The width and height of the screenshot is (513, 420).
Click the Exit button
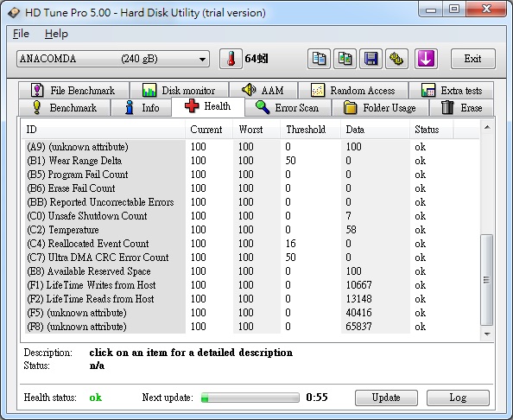coord(473,59)
